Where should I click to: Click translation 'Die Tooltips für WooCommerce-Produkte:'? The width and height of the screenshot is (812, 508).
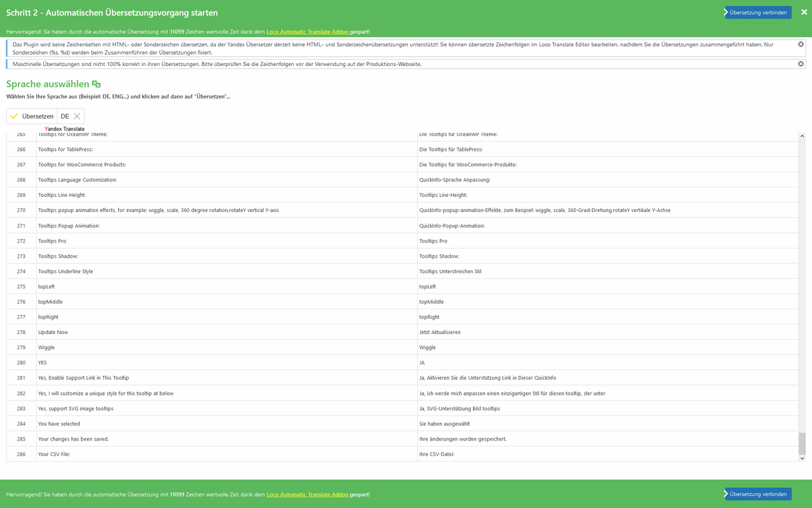[468, 164]
